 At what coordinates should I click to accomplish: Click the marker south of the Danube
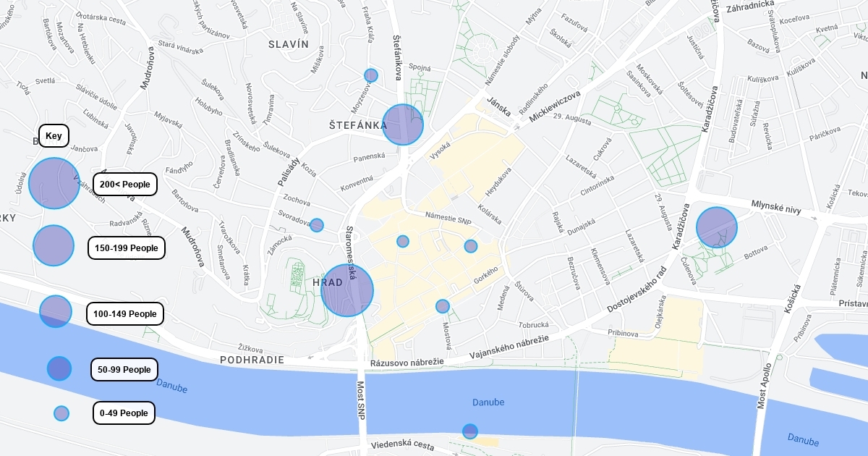470,431
